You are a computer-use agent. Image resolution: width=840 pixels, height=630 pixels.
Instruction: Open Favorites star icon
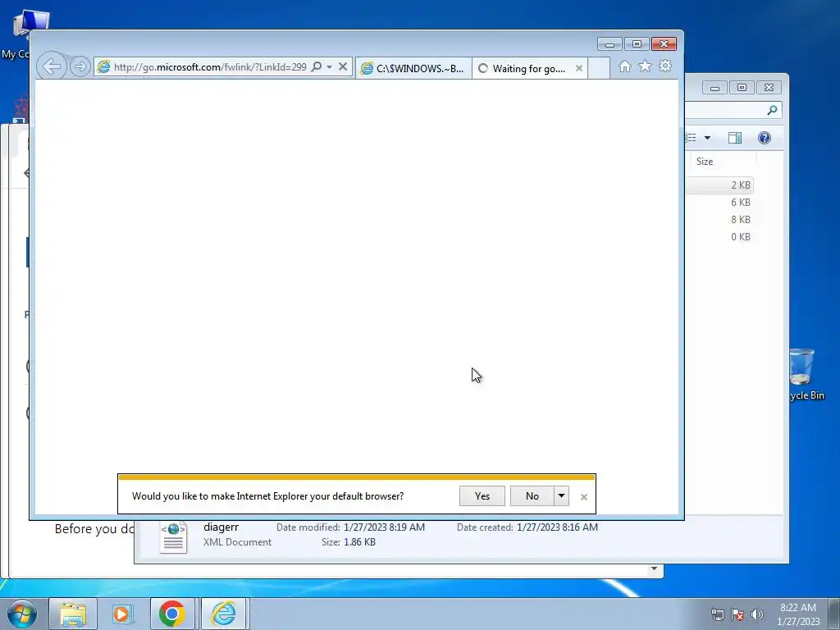(x=645, y=66)
